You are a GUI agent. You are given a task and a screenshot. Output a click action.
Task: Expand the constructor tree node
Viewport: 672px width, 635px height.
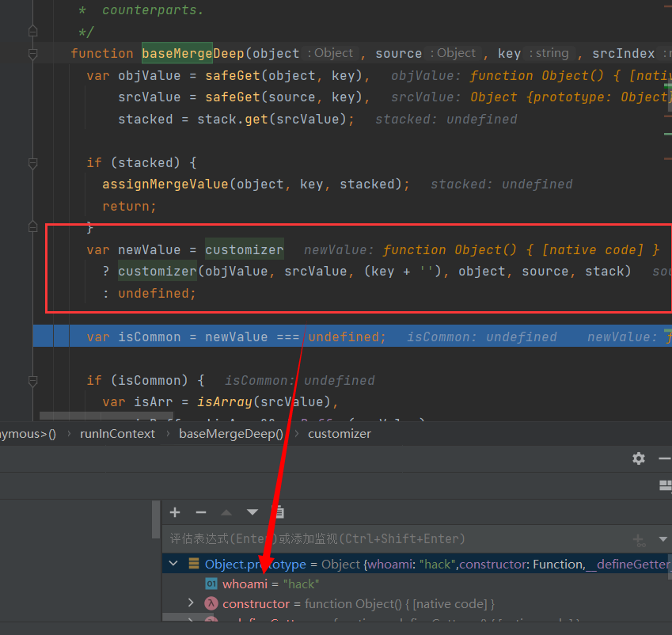point(192,603)
